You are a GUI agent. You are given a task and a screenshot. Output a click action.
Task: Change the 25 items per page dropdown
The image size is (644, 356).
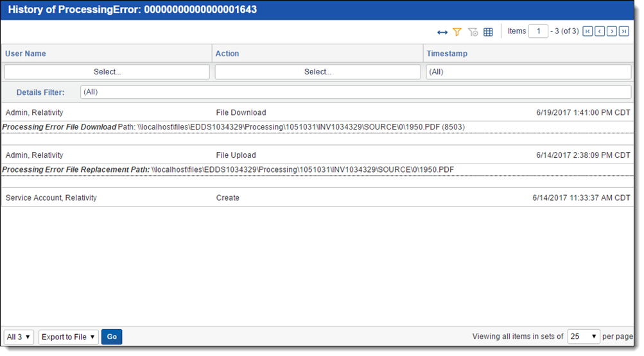tap(584, 337)
